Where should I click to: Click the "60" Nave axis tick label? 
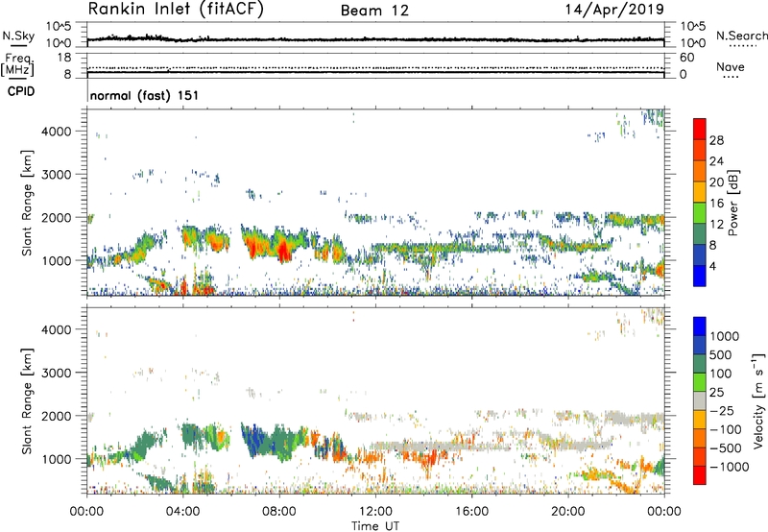point(686,58)
